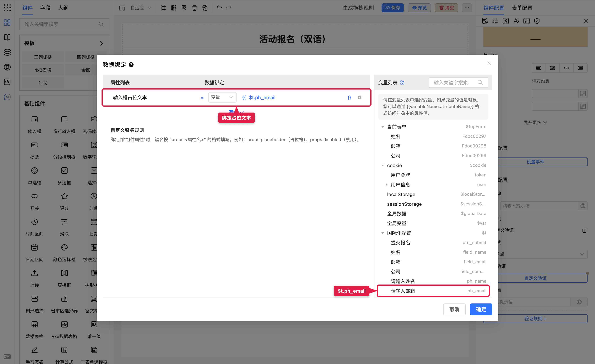The height and width of the screenshot is (364, 595).
Task: Switch to the 表单配置 tab
Action: [x=522, y=8]
